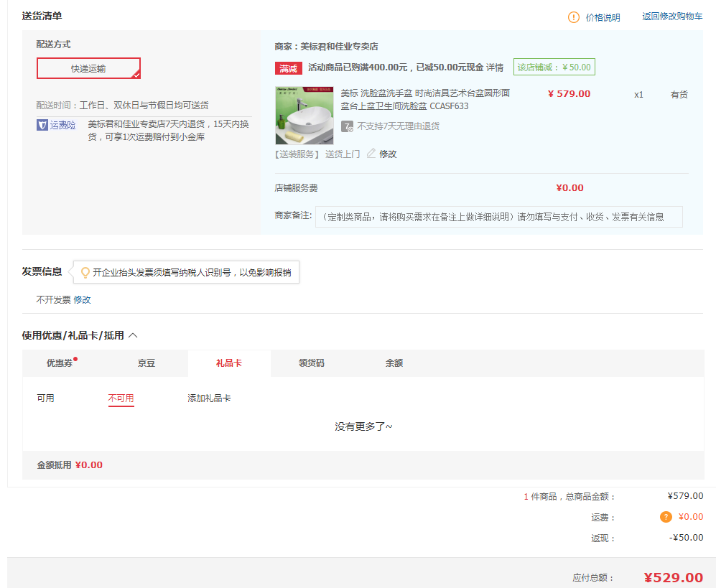The width and height of the screenshot is (716, 588).
Task: Click the orange shipping fee help icon
Action: 666,517
